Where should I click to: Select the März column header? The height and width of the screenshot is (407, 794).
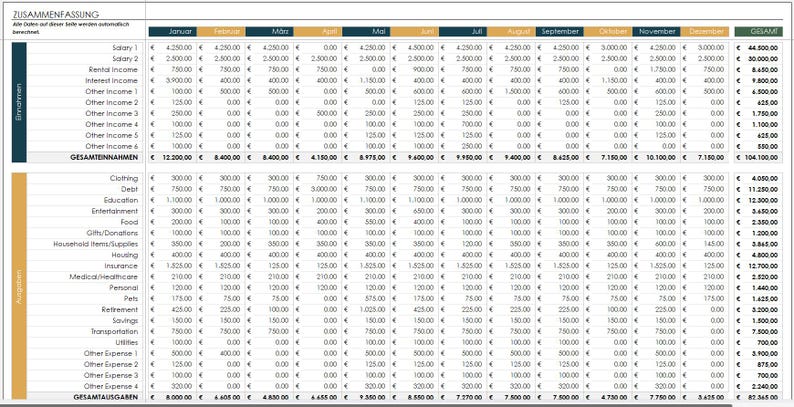[x=269, y=31]
